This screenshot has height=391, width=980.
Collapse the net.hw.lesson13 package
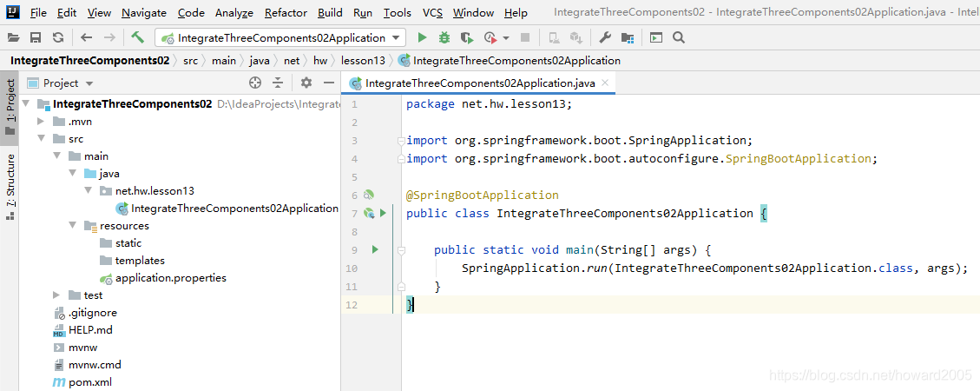[88, 191]
